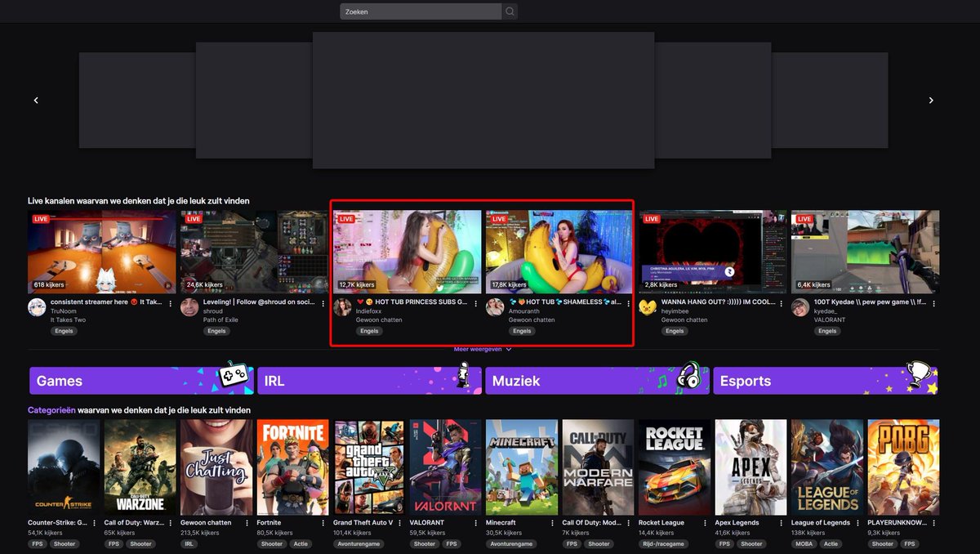The height and width of the screenshot is (554, 980).
Task: Open the 'WANNA HANG OUT?' stream title
Action: (719, 302)
